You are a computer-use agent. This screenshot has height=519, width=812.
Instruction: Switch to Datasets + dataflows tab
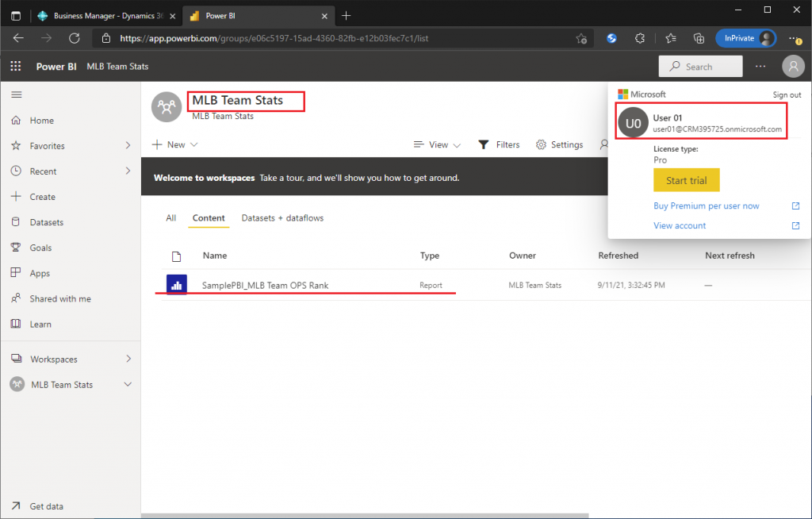pyautogui.click(x=282, y=217)
